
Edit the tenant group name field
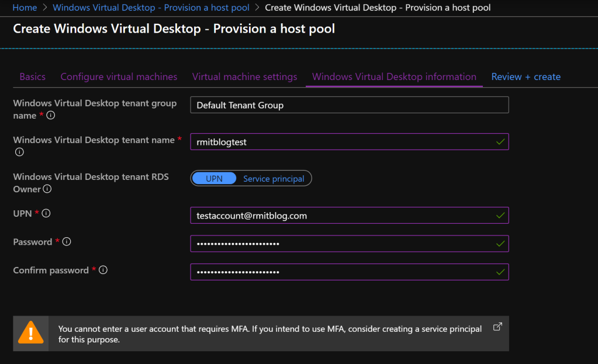350,105
